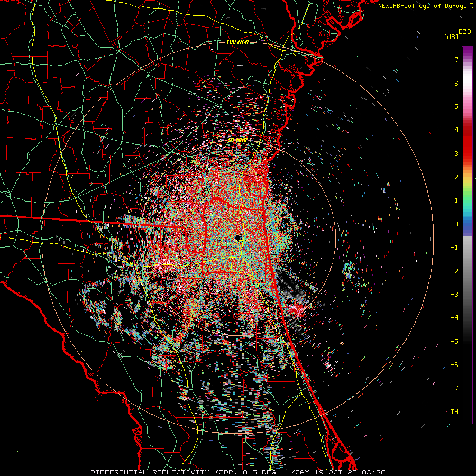This screenshot has width=476, height=476.
Task: Click the 'KJAX' station identifier in the footer
Action: click(300, 472)
